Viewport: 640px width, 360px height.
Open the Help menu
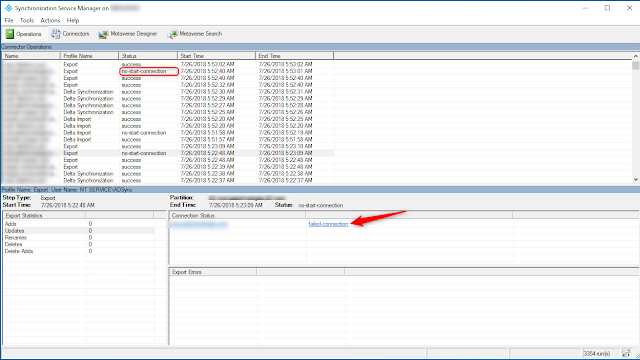pos(73,20)
